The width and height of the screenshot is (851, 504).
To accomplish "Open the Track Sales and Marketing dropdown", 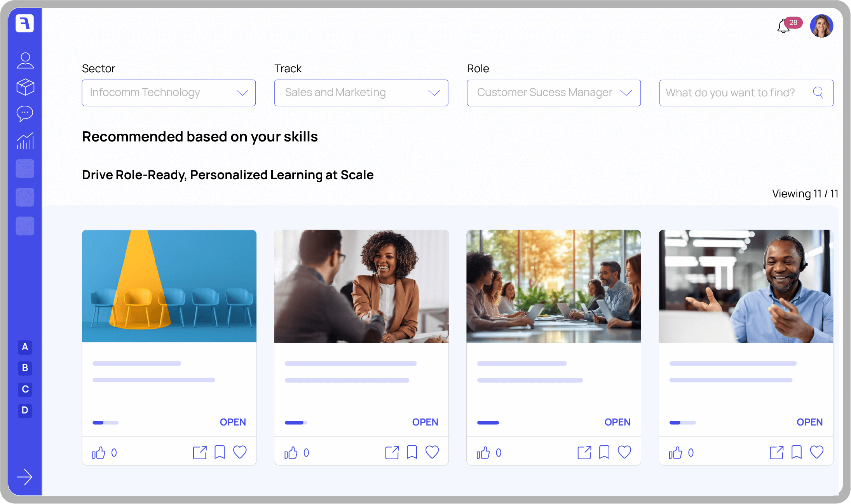I will coord(361,93).
